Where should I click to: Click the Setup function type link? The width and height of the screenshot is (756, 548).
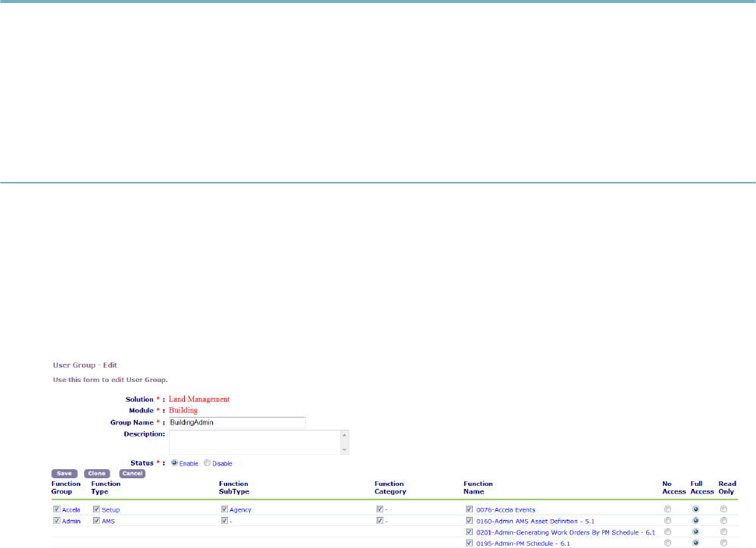pos(111,510)
